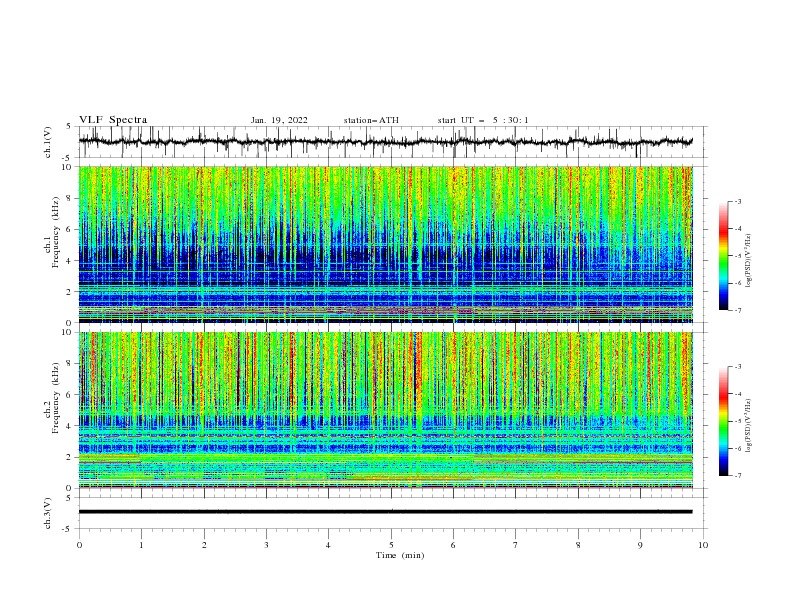Click the ch.1 colorbar 'log(PSD)(V²/Hz)' label

click(x=749, y=261)
